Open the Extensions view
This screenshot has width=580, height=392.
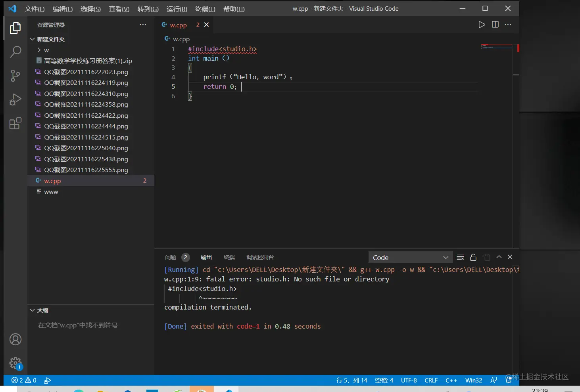(x=15, y=124)
